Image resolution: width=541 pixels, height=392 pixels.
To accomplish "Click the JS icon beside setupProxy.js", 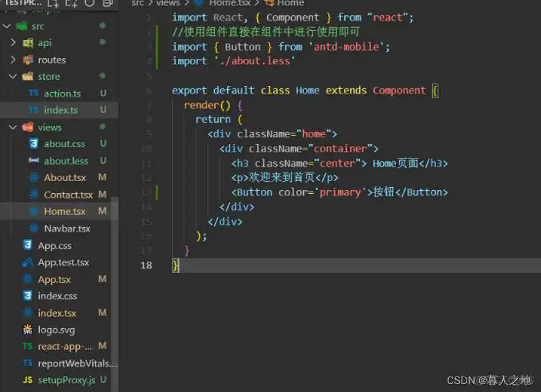I will pos(28,380).
